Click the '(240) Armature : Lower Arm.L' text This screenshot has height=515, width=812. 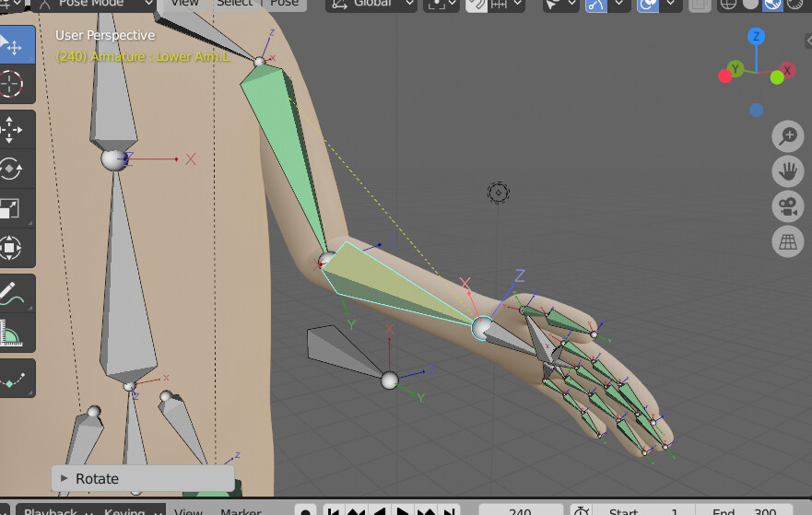(x=142, y=56)
